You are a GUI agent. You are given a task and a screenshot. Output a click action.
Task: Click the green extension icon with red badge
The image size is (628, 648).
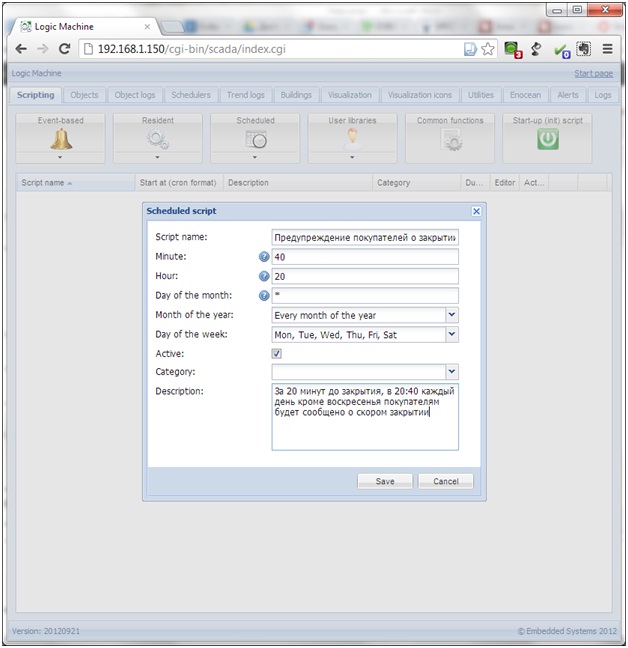click(513, 50)
